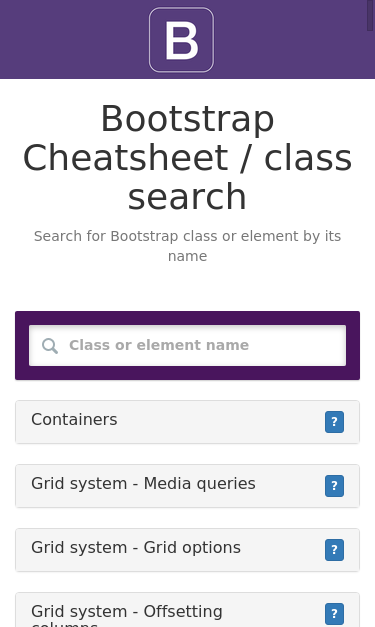Screen dimensions: 375x627
Task: Open help icon for Grid system - Media queries
Action: coord(334,486)
